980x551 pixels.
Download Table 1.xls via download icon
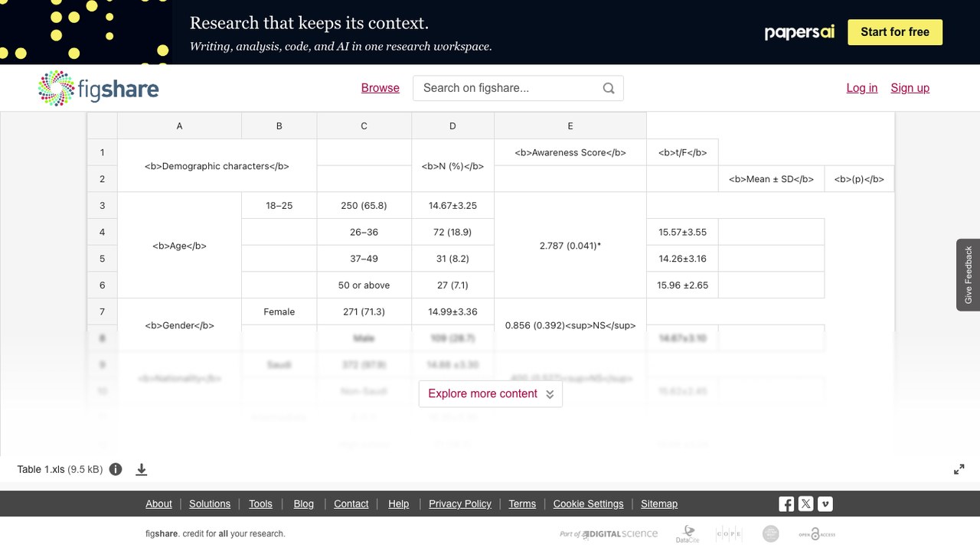[x=142, y=469]
